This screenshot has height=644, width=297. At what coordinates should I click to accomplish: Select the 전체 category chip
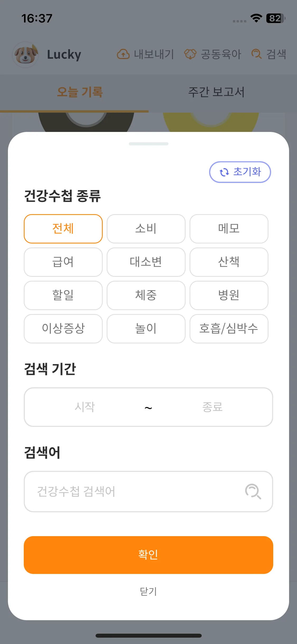(63, 229)
